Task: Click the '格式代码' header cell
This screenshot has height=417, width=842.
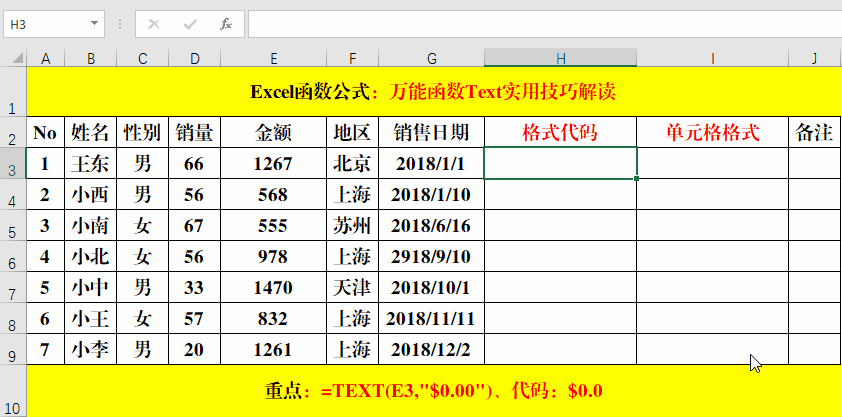Action: 561,132
